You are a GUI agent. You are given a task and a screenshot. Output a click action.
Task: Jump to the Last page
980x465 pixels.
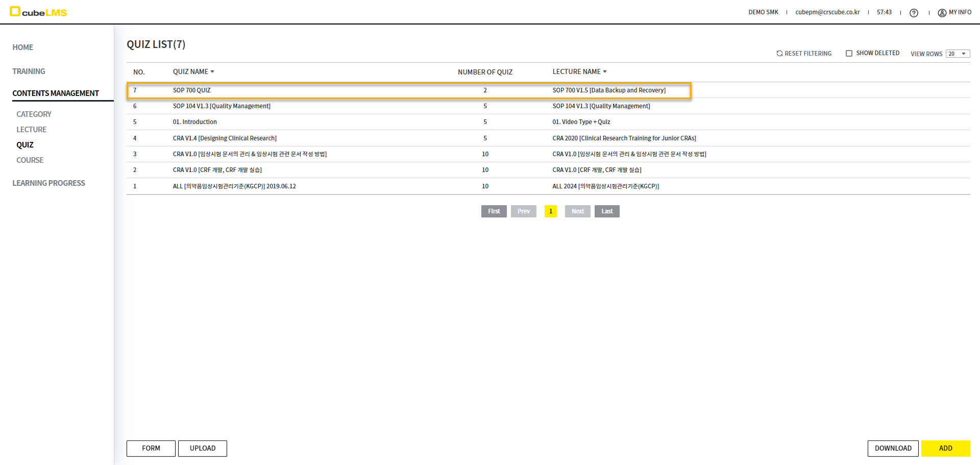[607, 211]
